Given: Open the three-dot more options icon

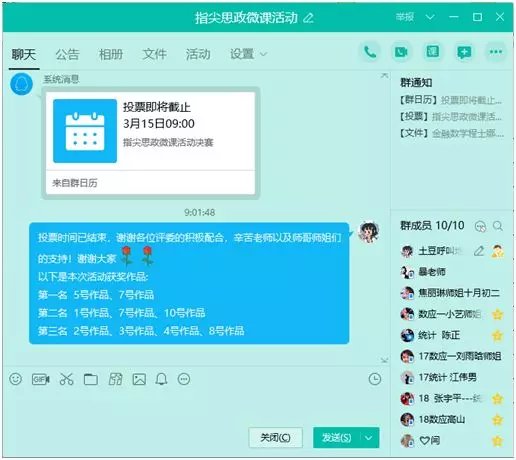Looking at the screenshot, I should (x=496, y=52).
